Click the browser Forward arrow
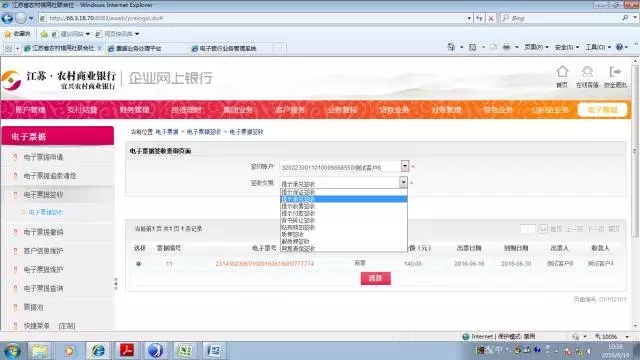Viewport: 640px width, 360px height. coord(20,18)
